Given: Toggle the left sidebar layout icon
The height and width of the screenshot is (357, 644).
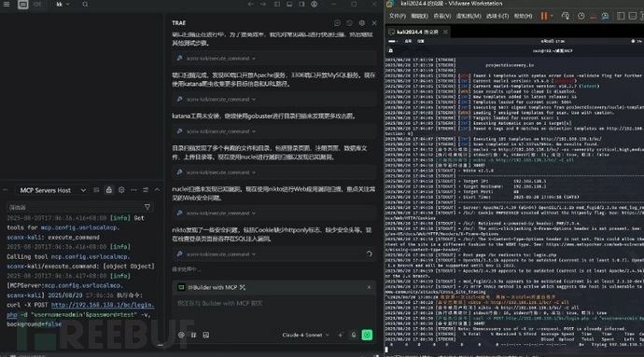Looking at the screenshot, I should coord(277,4).
